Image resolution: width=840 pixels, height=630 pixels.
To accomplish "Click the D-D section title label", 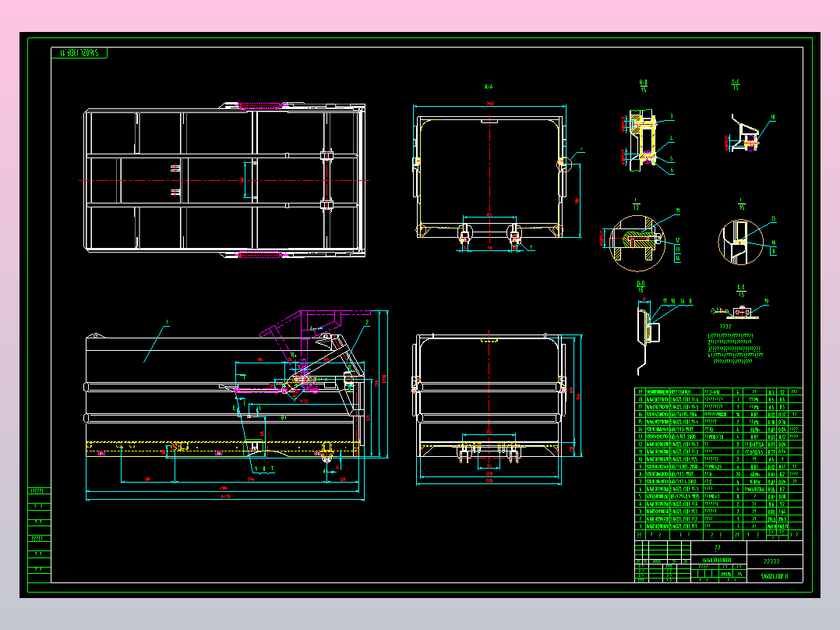I will [x=641, y=287].
